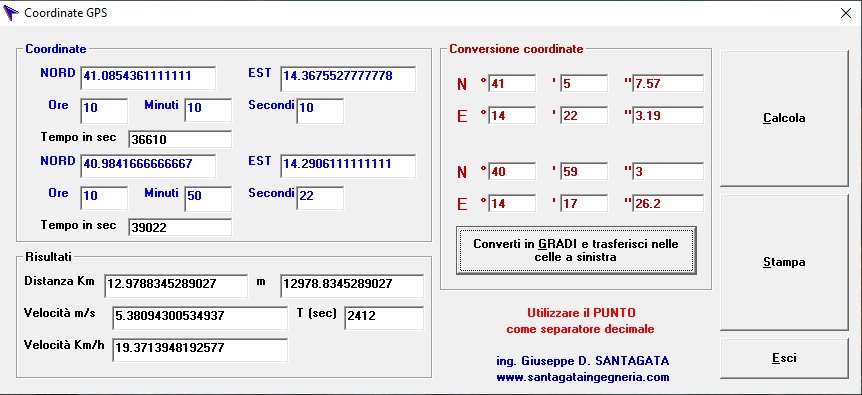Select second Ore field with 10
Screen dimensions: 862x395
[x=104, y=198]
